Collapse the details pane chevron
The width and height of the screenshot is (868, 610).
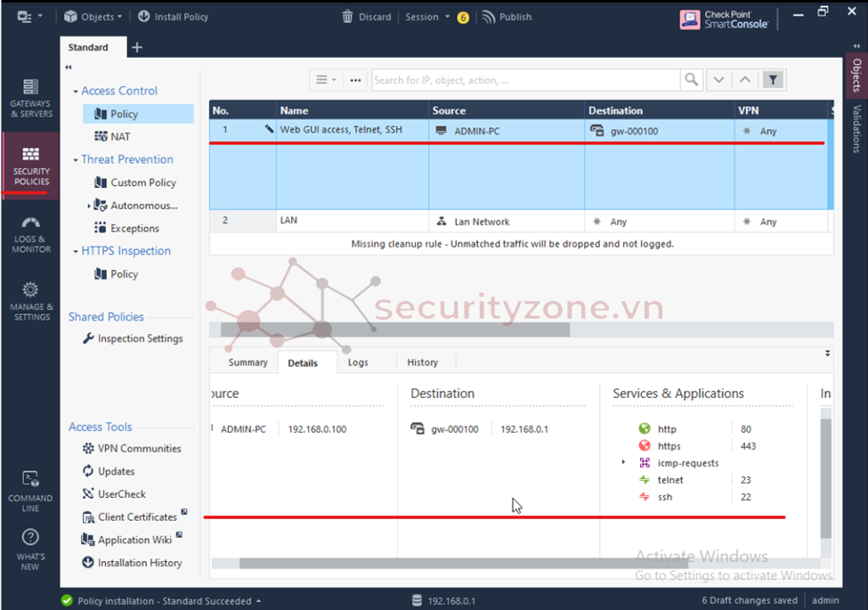828,353
